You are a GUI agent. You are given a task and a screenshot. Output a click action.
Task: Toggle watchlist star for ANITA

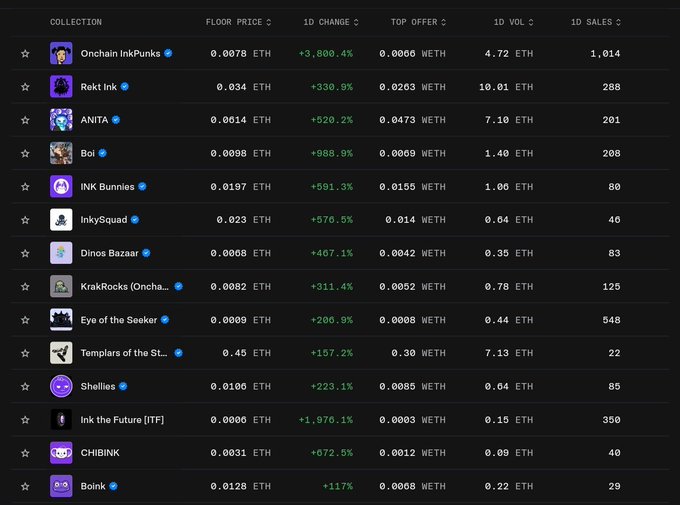pyautogui.click(x=25, y=120)
